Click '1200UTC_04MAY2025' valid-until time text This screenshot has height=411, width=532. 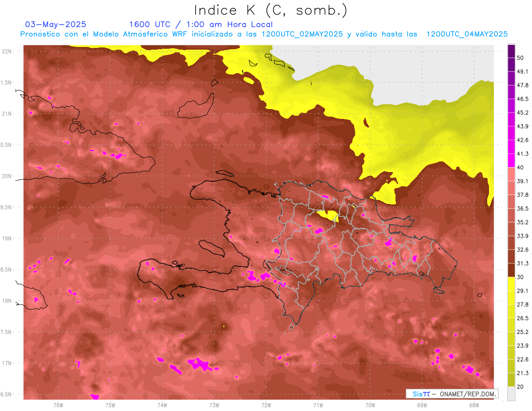pos(467,34)
